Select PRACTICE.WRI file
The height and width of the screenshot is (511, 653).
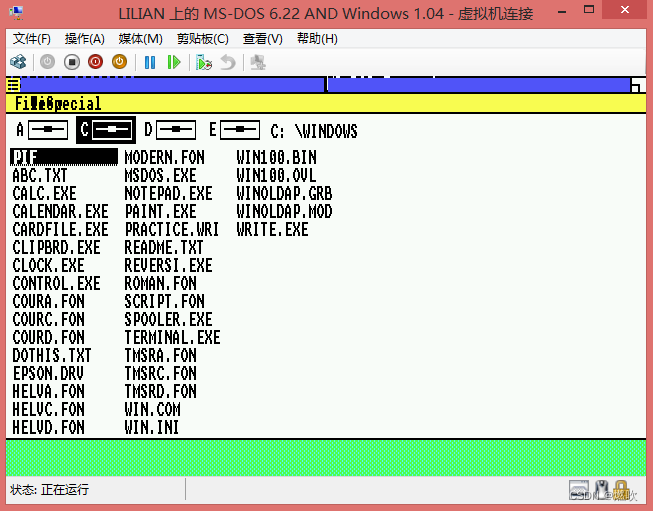pyautogui.click(x=172, y=229)
